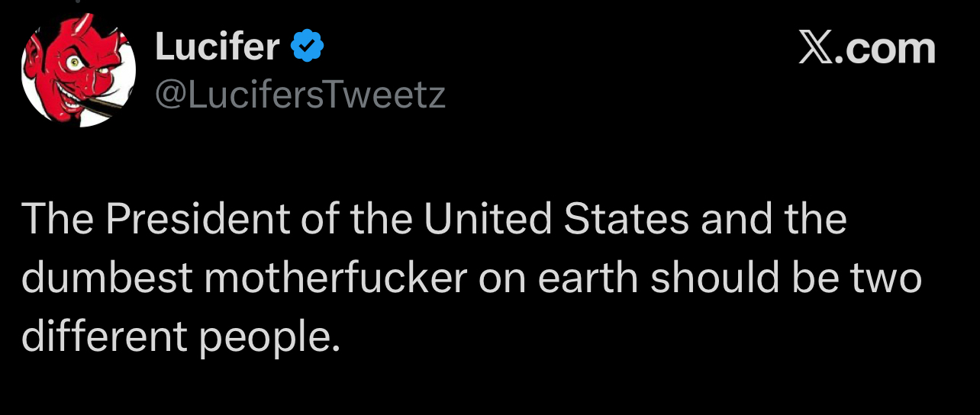Click the word "two" in the tweet
The width and height of the screenshot is (980, 415).
[x=885, y=278]
